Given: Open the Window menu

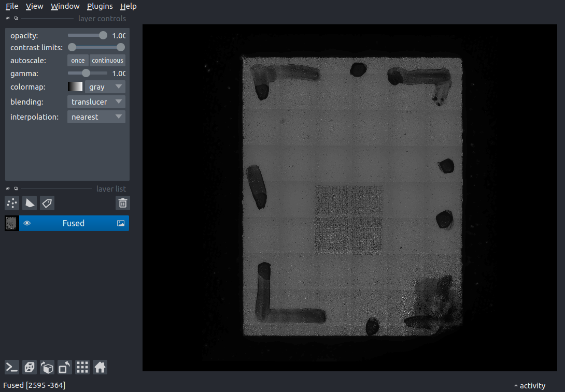Looking at the screenshot, I should click(65, 6).
